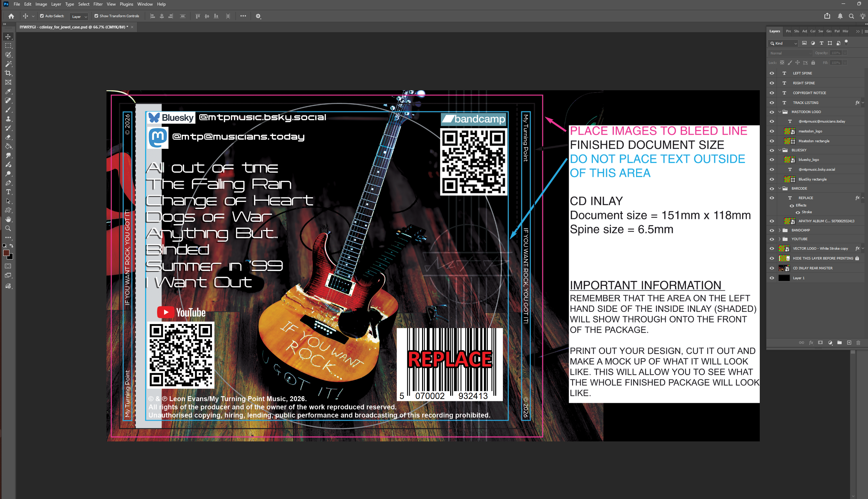Screen dimensions: 868x499
Task: Select the Pen tool
Action: pyautogui.click(x=8, y=183)
